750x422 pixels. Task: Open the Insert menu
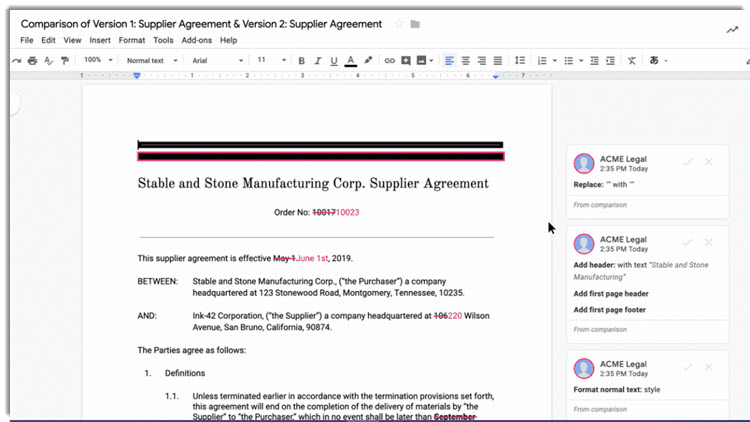coord(100,40)
